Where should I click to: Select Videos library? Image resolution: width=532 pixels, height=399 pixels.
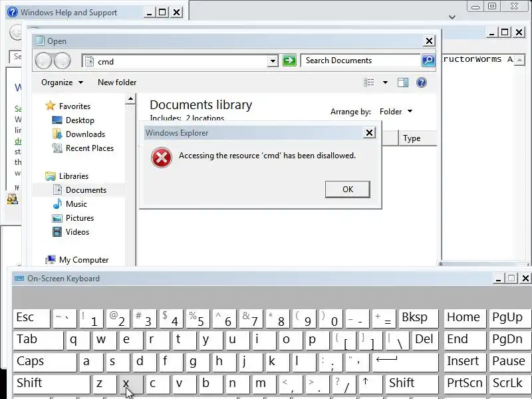[71, 231]
